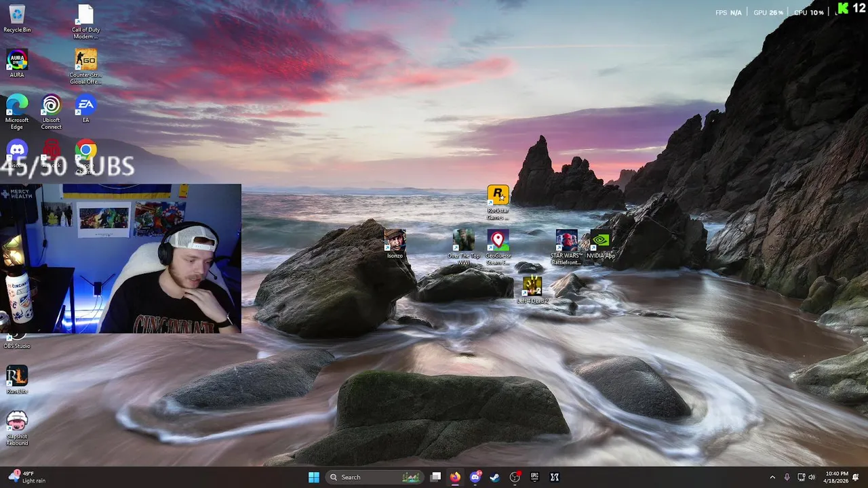Open the network tray icon
868x488 pixels.
pos(801,477)
